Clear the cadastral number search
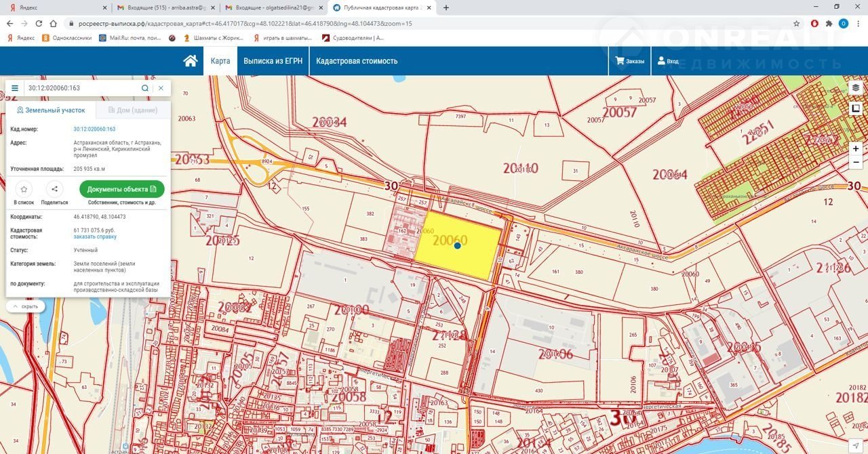Viewport: 868px width, 454px height. (161, 88)
